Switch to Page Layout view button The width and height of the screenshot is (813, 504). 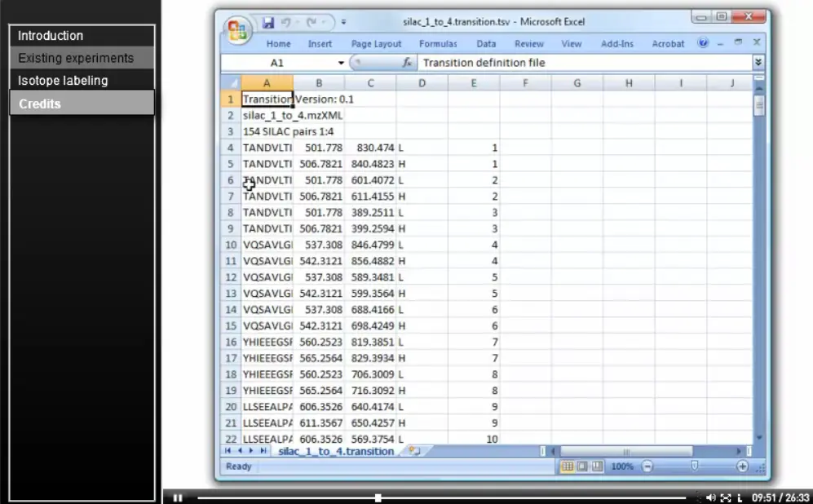[x=582, y=466]
